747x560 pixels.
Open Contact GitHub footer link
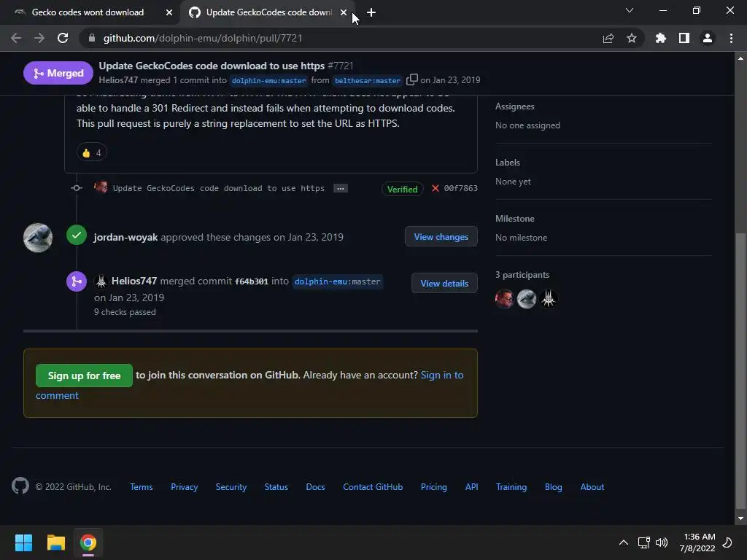373,487
